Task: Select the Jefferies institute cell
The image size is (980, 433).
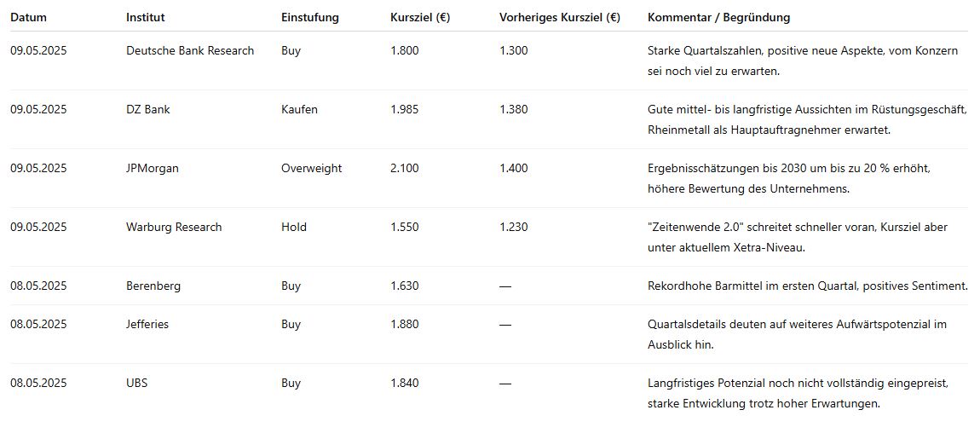Action: tap(147, 324)
